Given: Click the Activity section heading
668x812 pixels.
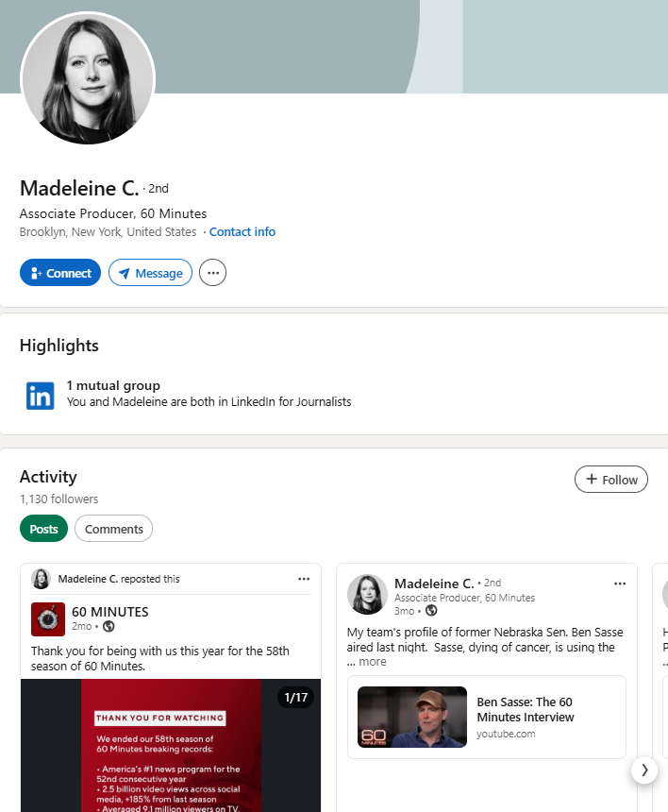Looking at the screenshot, I should [49, 477].
